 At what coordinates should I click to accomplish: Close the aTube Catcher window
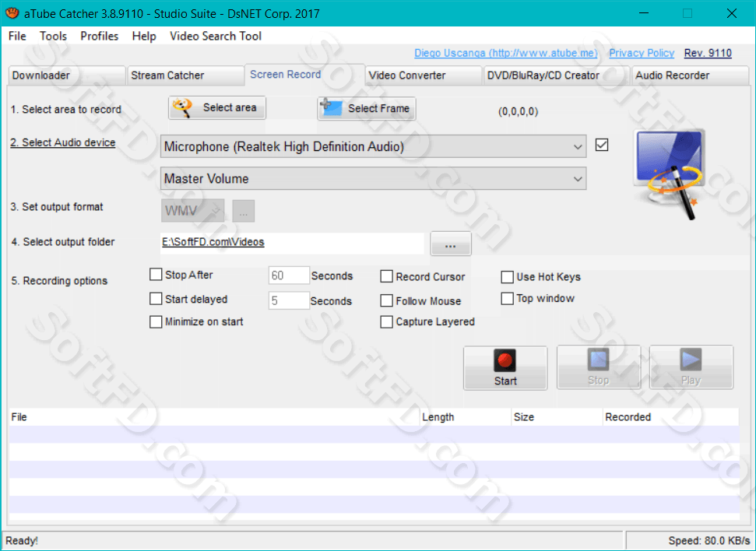pos(732,13)
